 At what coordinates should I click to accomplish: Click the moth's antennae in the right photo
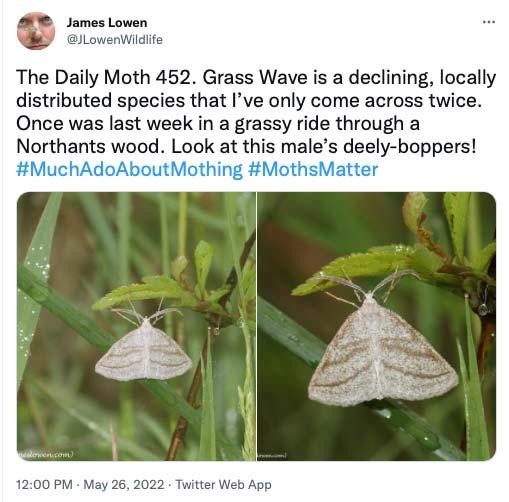click(369, 284)
